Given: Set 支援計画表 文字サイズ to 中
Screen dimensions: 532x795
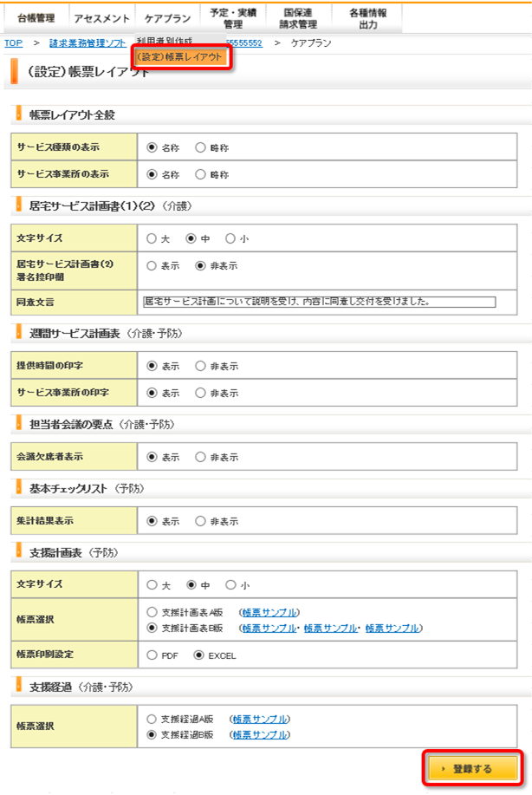Looking at the screenshot, I should pyautogui.click(x=191, y=585).
